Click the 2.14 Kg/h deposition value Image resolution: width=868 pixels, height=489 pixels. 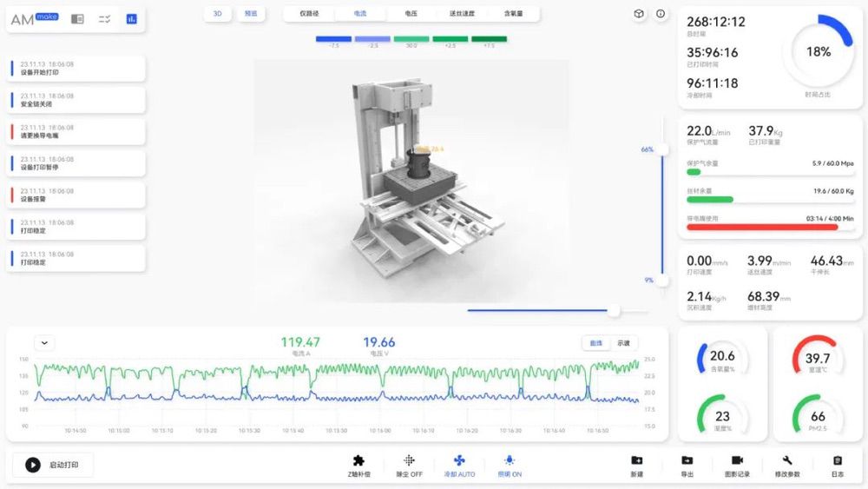(x=707, y=297)
